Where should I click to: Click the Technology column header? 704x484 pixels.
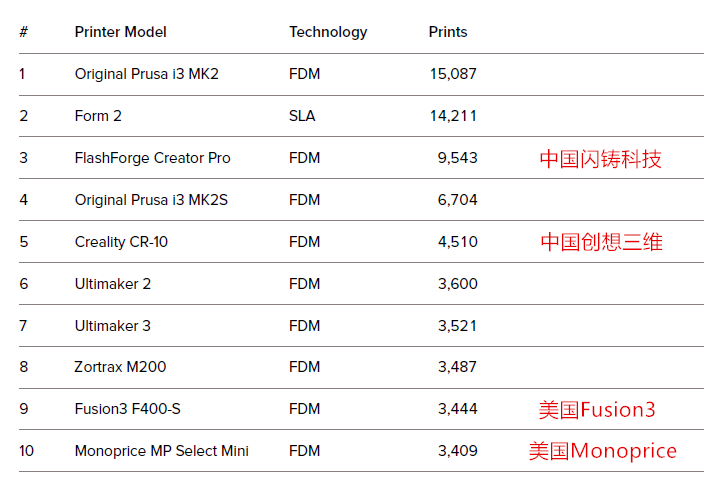328,33
